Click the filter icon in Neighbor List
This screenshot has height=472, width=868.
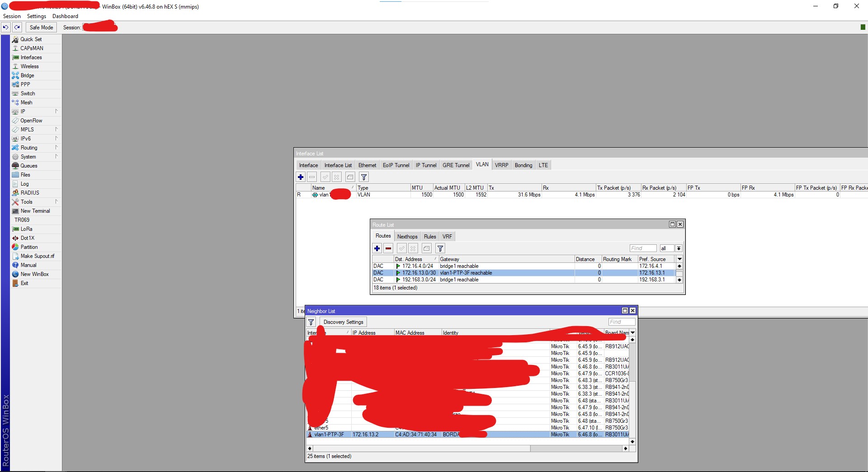pos(311,322)
